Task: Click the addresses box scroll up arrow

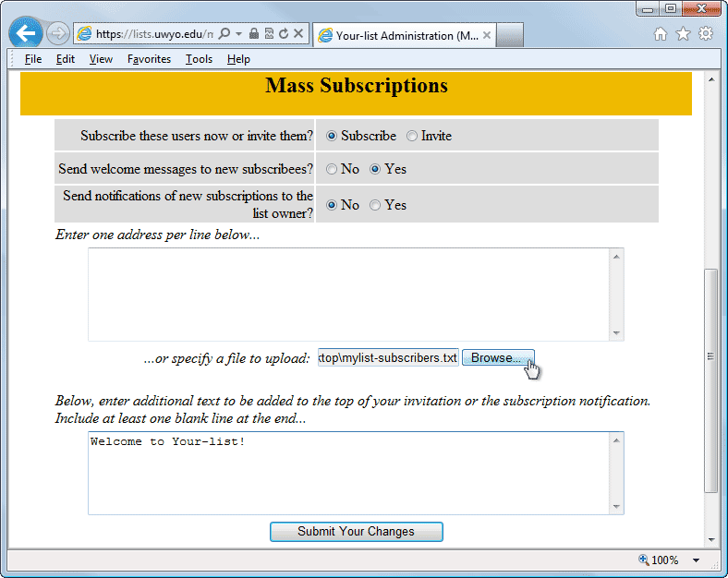Action: click(616, 257)
